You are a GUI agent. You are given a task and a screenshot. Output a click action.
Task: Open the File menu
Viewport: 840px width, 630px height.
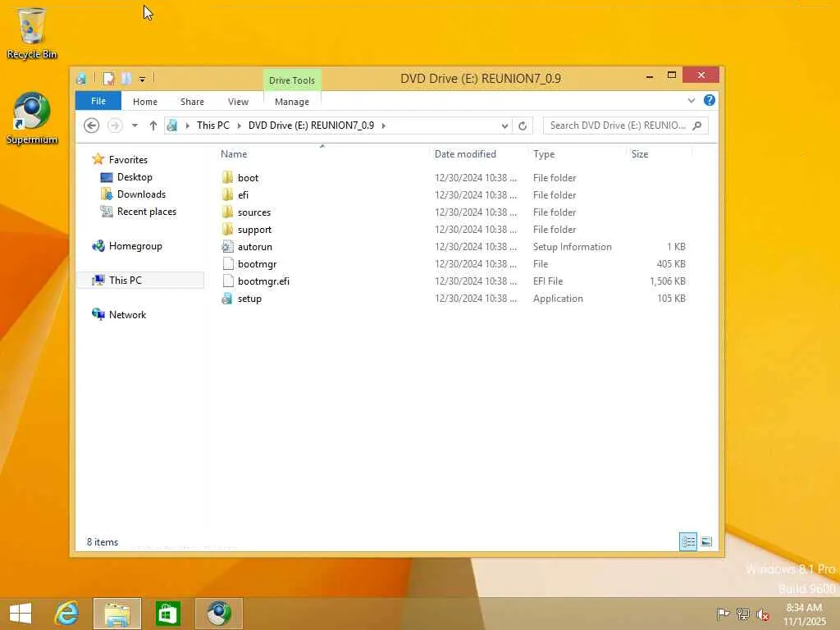click(98, 101)
